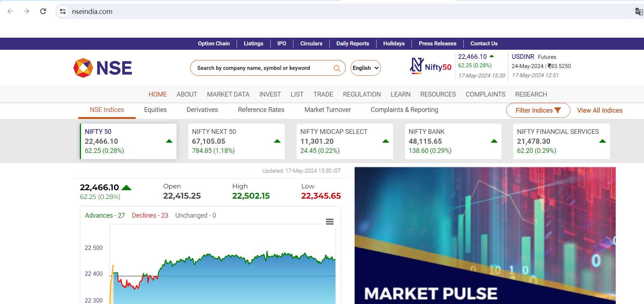Click the Updated 17-May-2024 15:30 IST timestamp

[301, 171]
